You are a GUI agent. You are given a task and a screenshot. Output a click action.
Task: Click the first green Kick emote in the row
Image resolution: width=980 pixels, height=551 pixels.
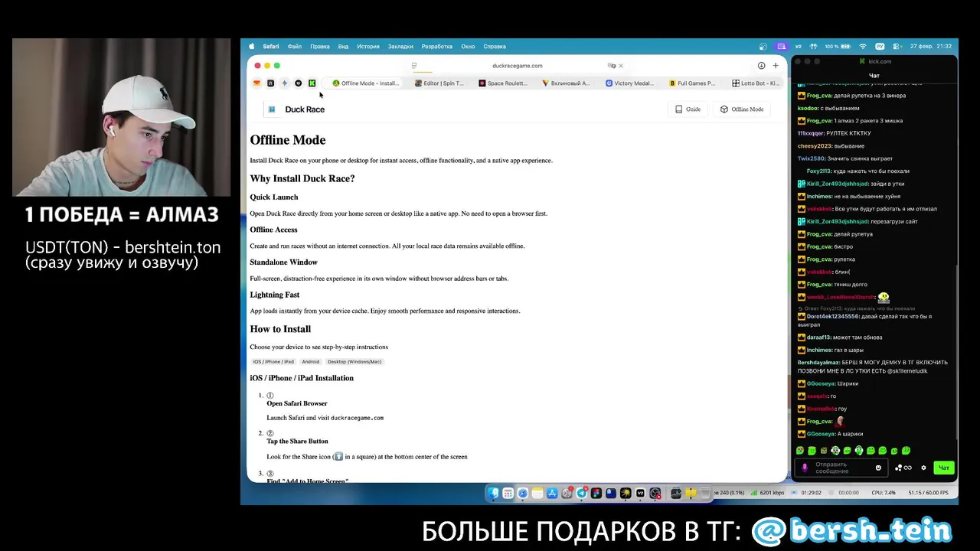(800, 451)
